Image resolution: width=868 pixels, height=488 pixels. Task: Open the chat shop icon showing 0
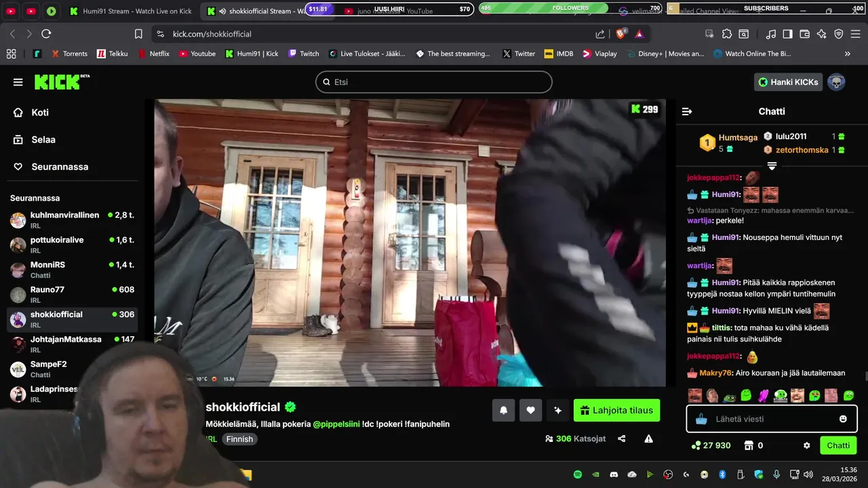pos(753,445)
